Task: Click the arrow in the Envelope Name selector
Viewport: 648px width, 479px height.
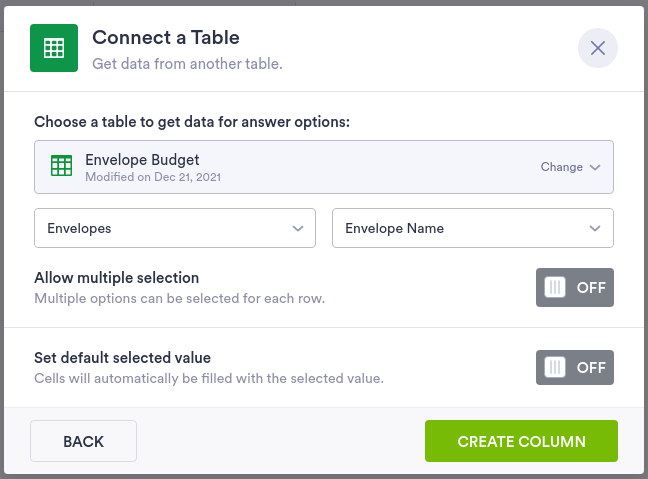Action: [596, 228]
